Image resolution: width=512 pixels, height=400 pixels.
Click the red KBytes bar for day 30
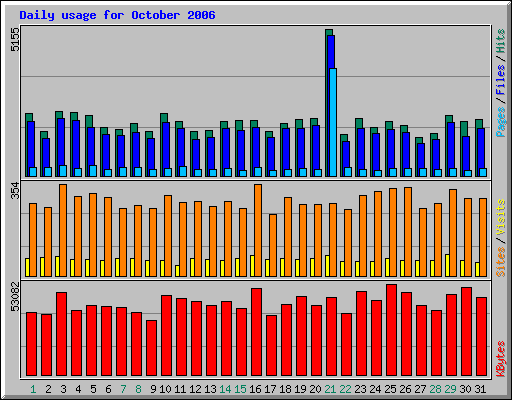click(x=466, y=331)
